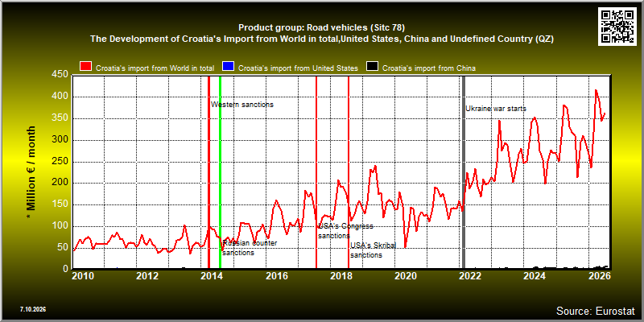Click the "Source: Eurostat" label
The width and height of the screenshot is (644, 322).
pyautogui.click(x=596, y=310)
